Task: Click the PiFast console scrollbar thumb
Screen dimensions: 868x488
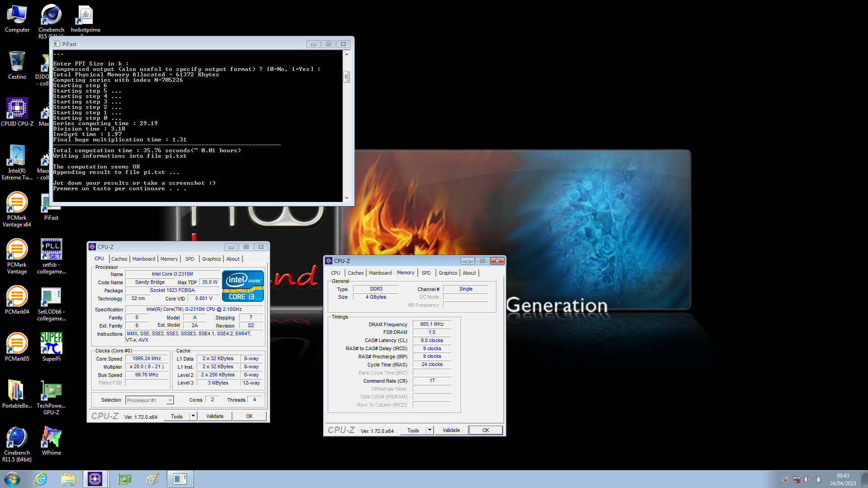Action: pyautogui.click(x=347, y=76)
